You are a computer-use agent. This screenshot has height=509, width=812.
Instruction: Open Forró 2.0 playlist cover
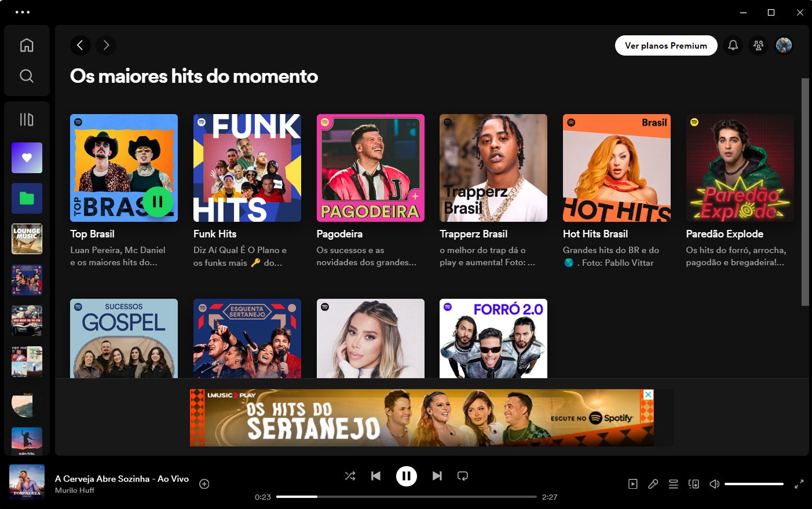click(x=493, y=338)
